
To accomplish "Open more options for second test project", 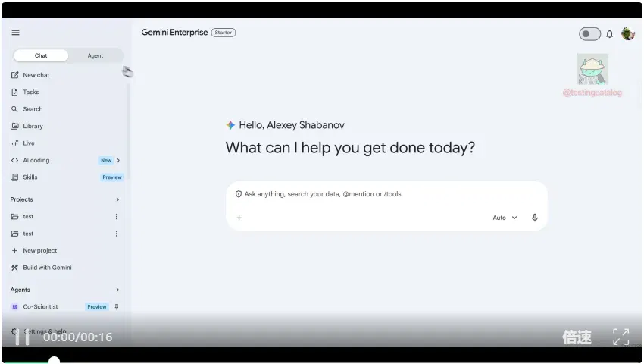I will [x=117, y=234].
